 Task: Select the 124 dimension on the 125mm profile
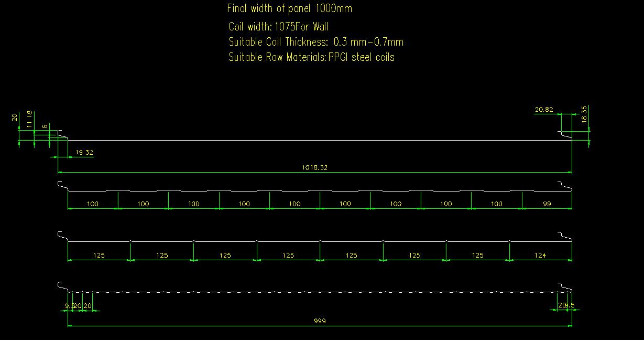(540, 256)
